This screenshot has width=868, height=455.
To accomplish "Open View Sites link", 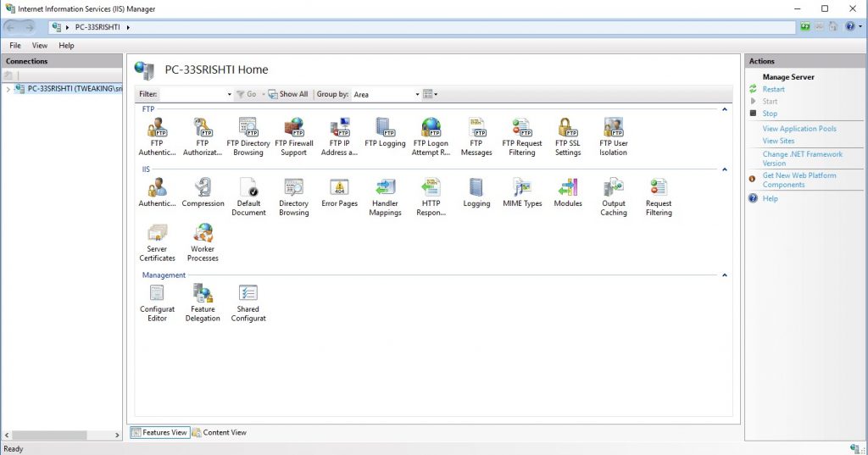I will point(778,141).
